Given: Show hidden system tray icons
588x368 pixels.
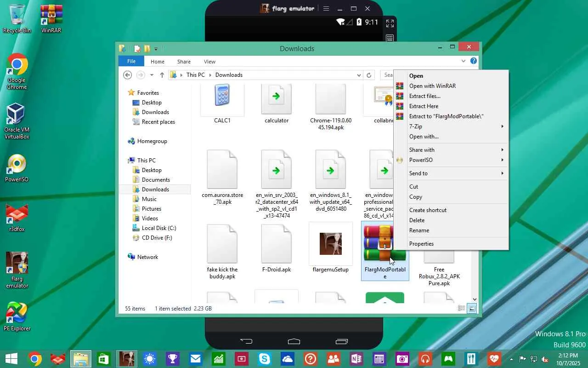Looking at the screenshot, I should point(511,359).
